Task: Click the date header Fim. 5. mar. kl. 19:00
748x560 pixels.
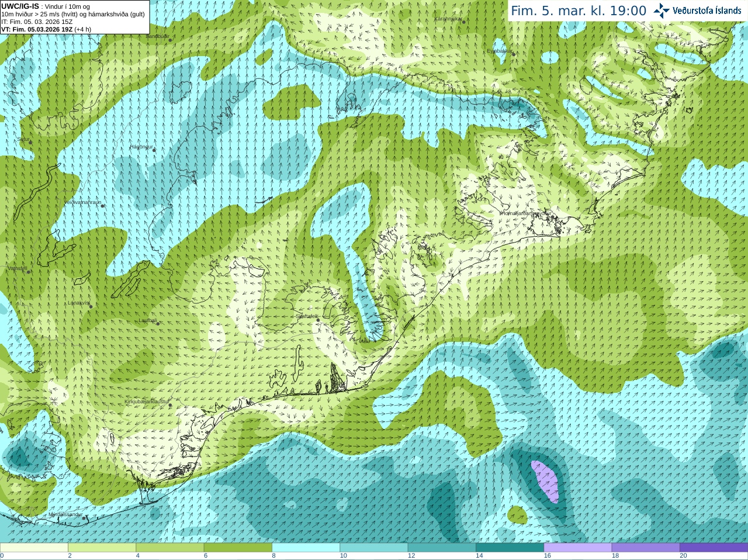Action: click(579, 11)
